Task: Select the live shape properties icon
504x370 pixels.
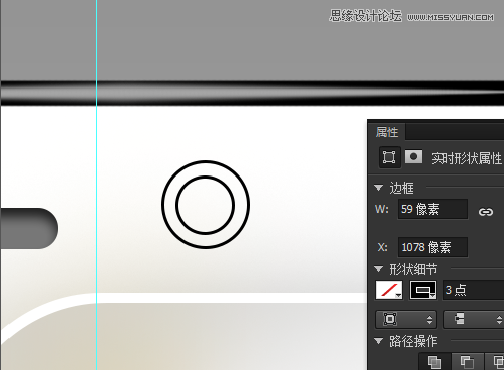Action: tap(389, 157)
